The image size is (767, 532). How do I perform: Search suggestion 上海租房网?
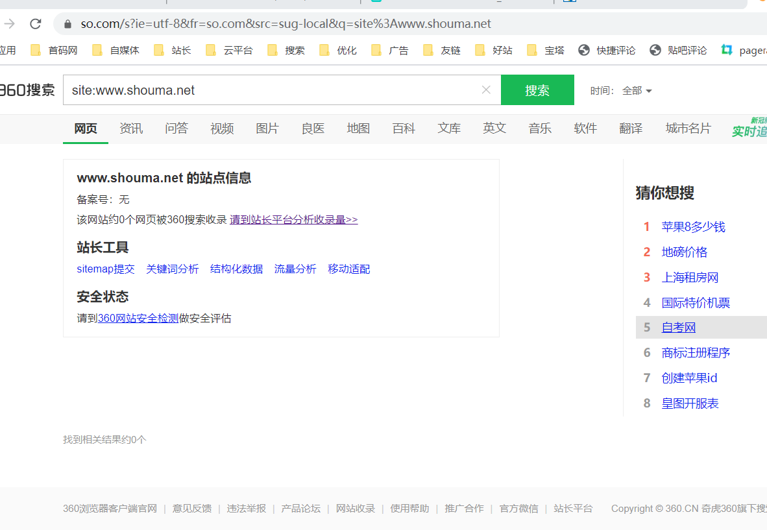pos(690,278)
